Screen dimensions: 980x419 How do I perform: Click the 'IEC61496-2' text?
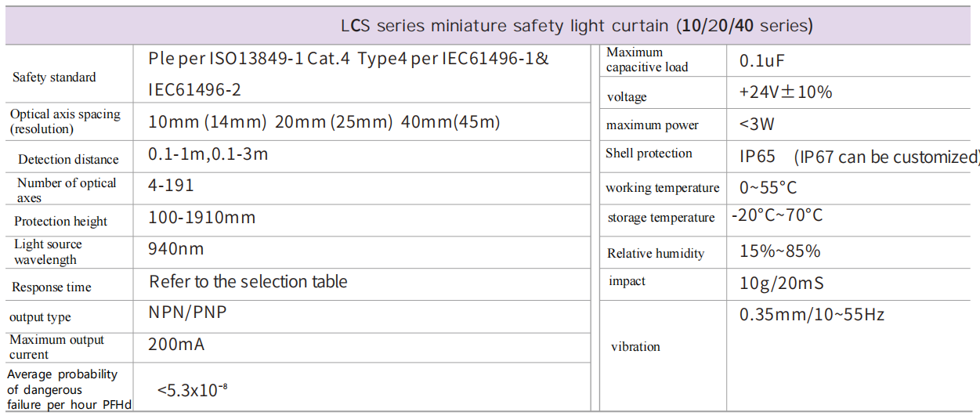click(x=194, y=90)
